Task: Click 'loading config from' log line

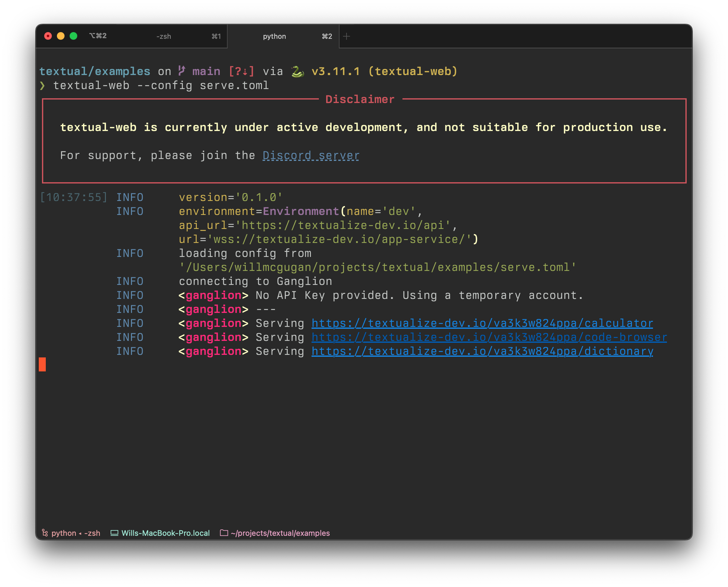Action: point(245,254)
